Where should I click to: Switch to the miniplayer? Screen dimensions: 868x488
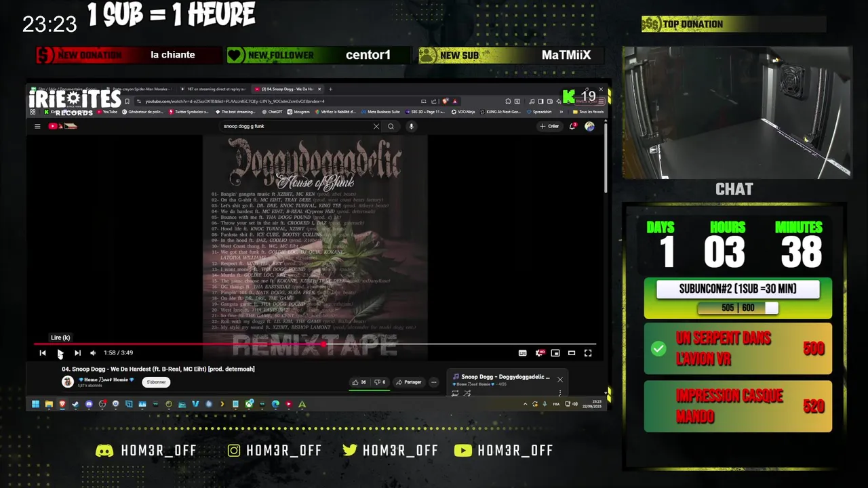(x=555, y=352)
